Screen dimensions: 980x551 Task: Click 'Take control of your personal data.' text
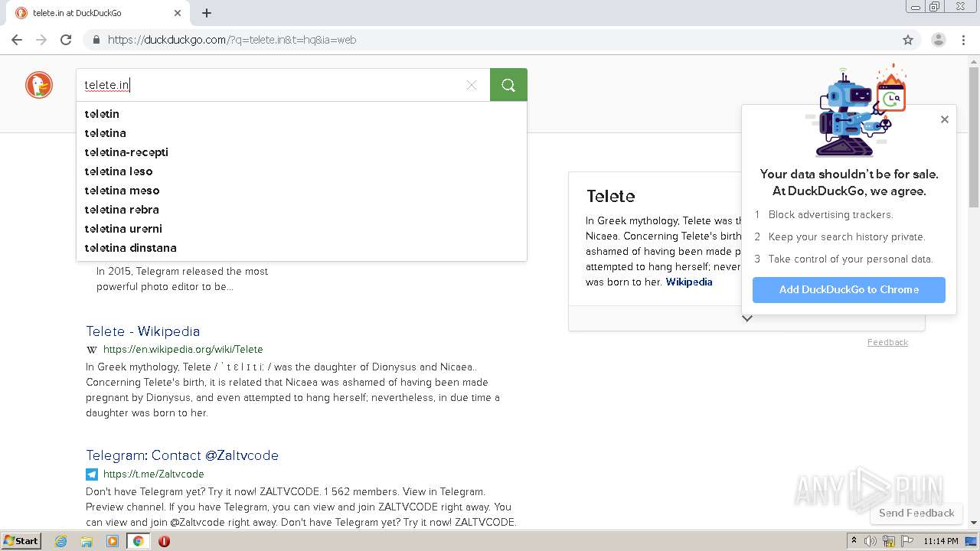851,259
